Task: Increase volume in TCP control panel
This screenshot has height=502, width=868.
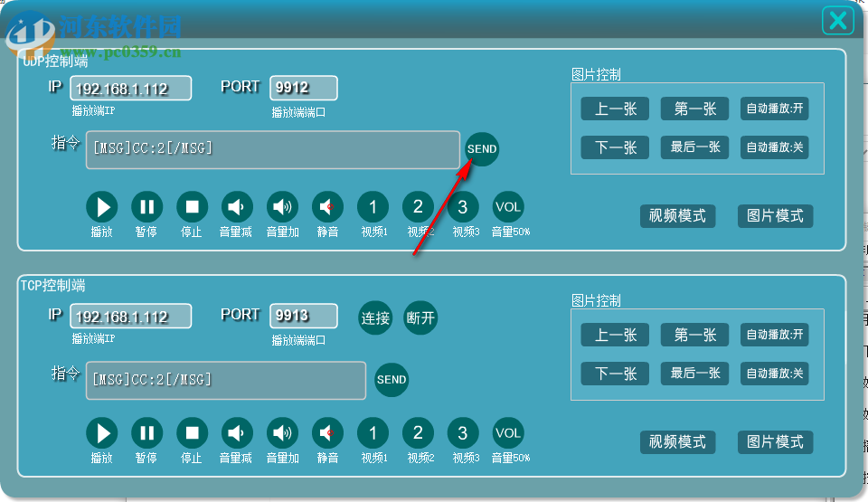Action: 282,433
